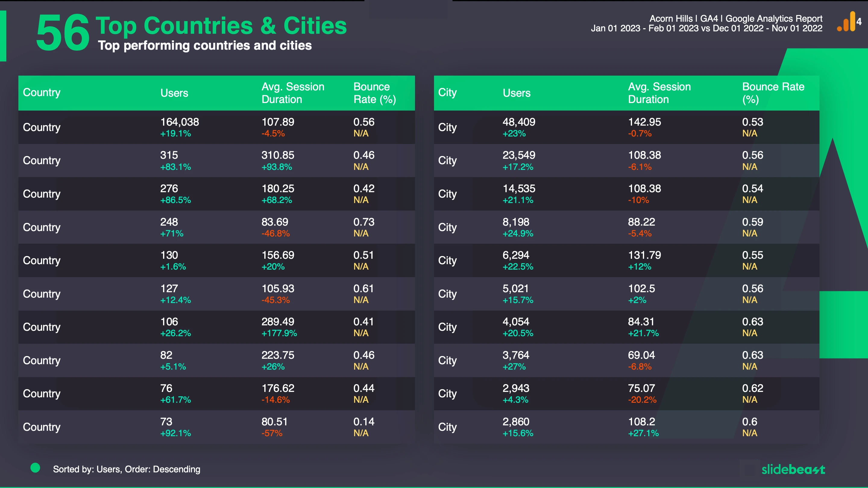Image resolution: width=868 pixels, height=488 pixels.
Task: Select city users value 14,535
Action: point(519,189)
